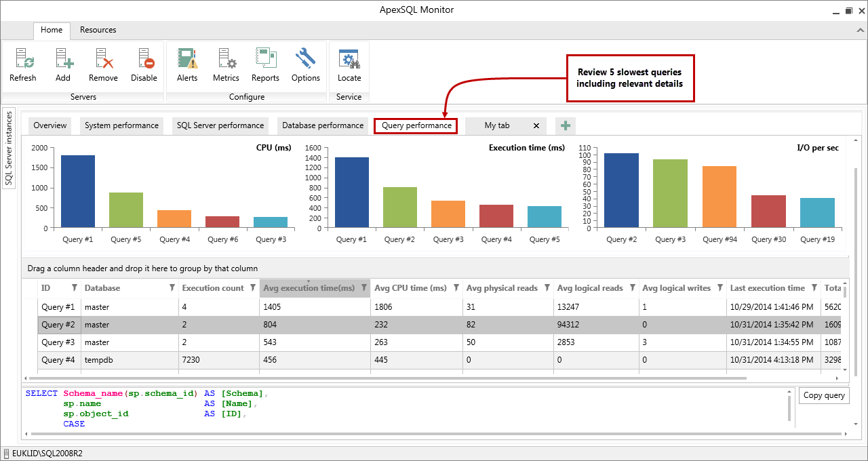Click the 10/29/2014 1:41:46 PM cell

click(x=774, y=307)
